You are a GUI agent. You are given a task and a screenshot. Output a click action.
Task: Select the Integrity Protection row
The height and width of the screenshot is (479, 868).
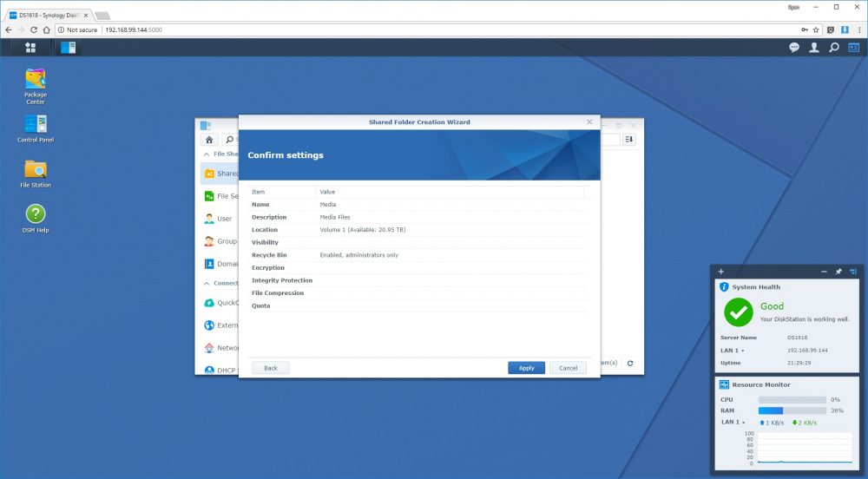(x=418, y=280)
